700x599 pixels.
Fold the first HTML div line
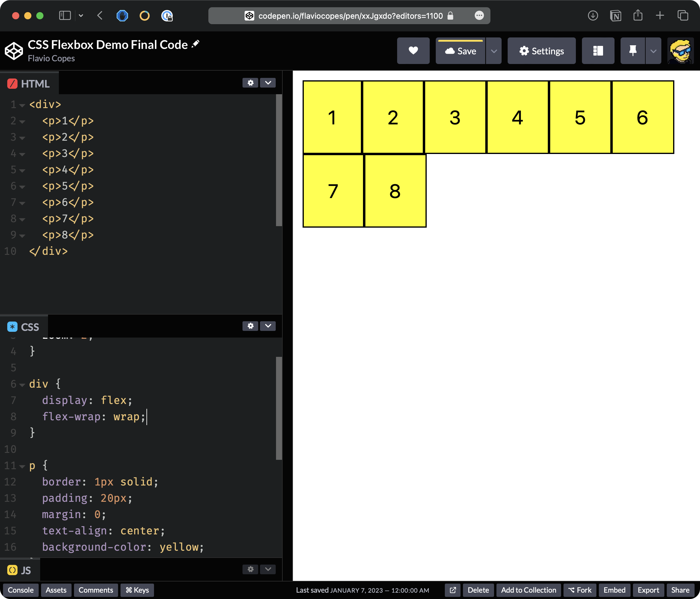(22, 105)
